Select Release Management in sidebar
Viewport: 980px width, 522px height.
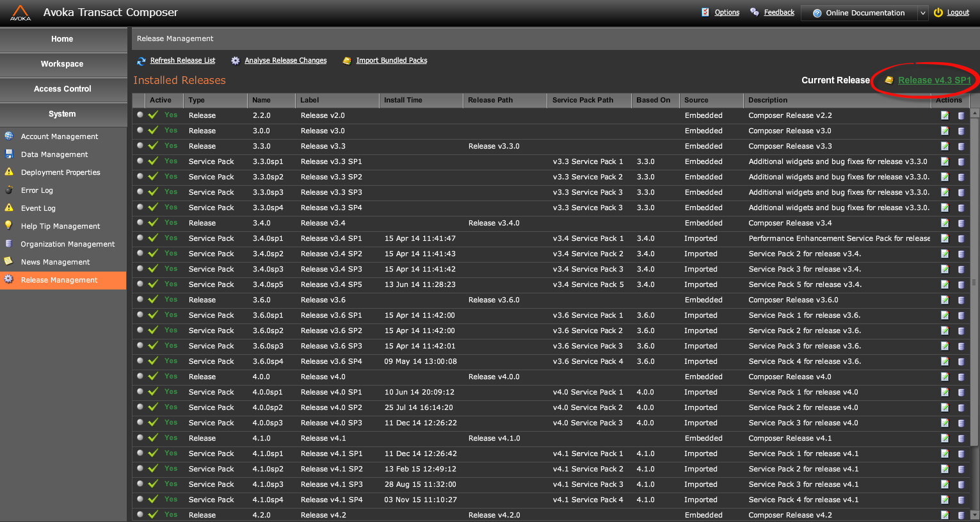click(63, 280)
